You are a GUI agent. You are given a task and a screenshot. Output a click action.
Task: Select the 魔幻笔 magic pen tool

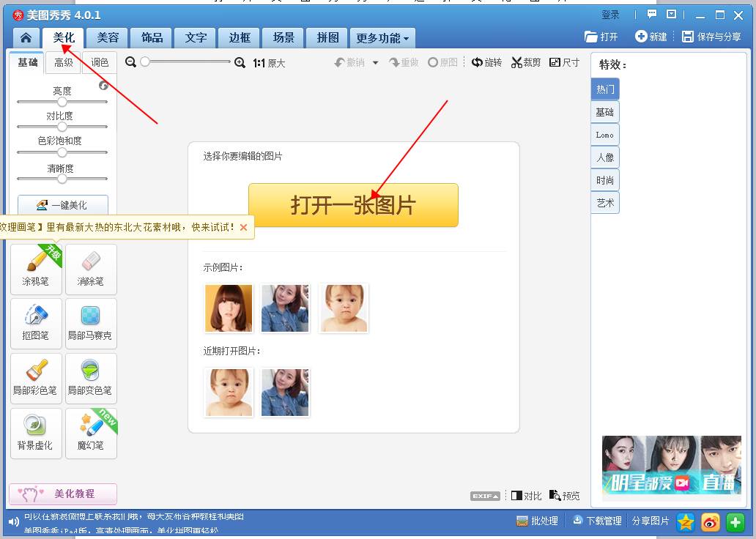pyautogui.click(x=91, y=433)
